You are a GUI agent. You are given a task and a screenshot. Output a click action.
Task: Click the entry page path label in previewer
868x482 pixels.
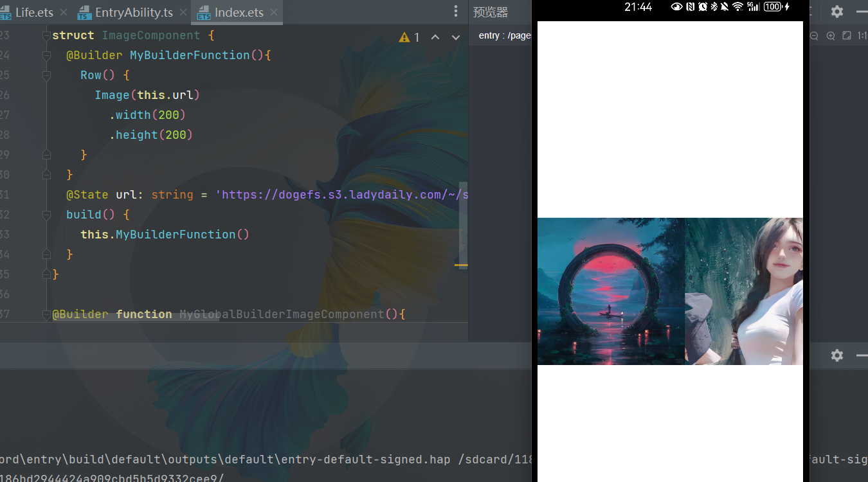505,35
